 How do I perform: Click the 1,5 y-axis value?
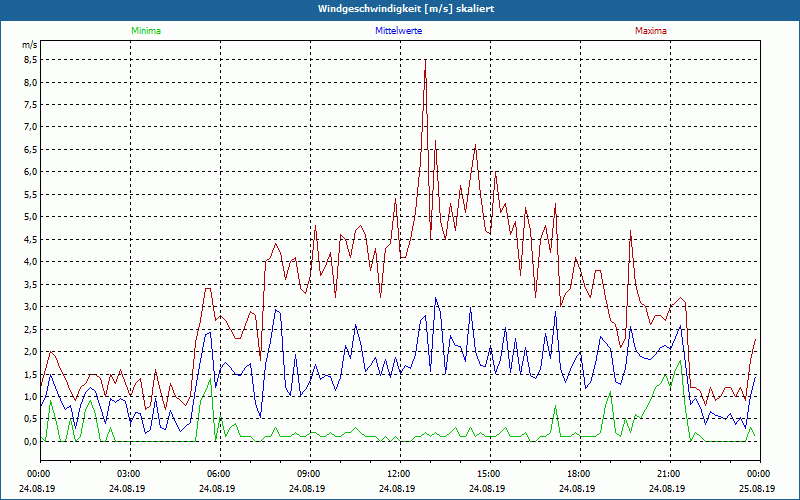click(31, 374)
